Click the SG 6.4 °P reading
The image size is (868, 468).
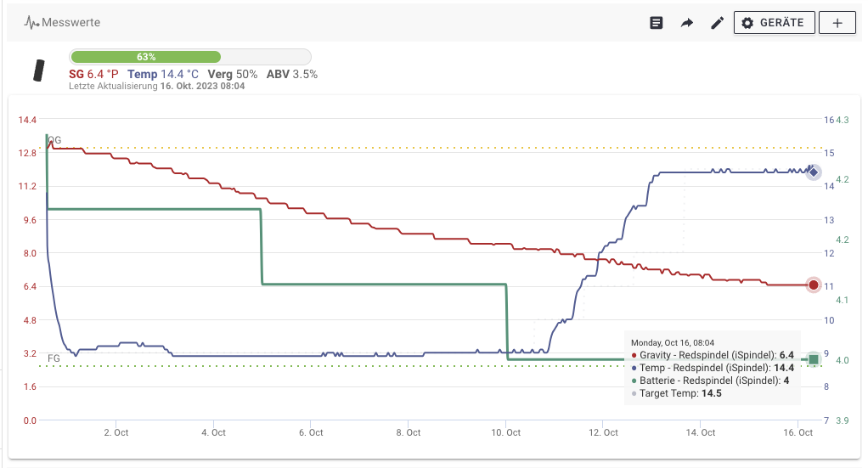pyautogui.click(x=93, y=75)
